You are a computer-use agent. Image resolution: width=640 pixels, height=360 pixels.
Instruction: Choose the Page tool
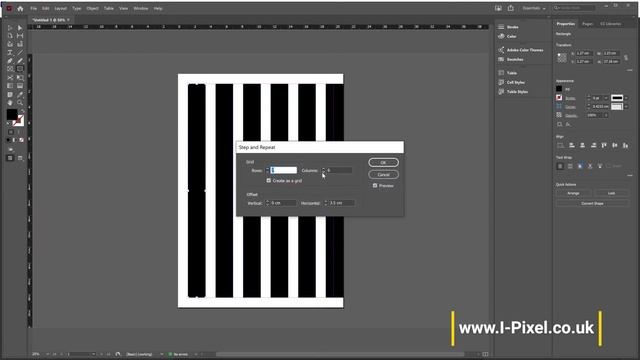click(x=10, y=36)
